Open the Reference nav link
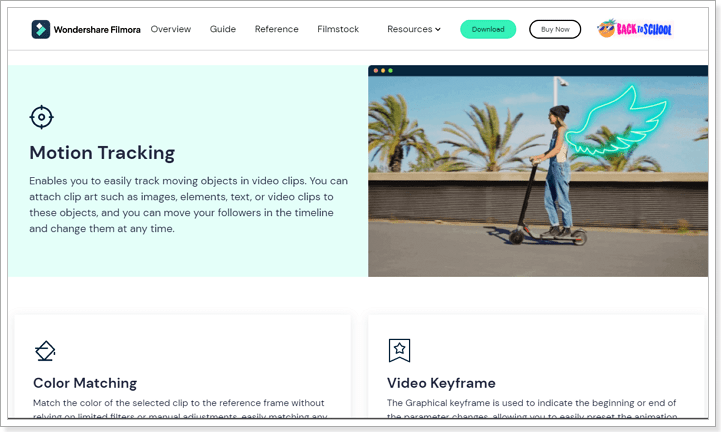This screenshot has height=432, width=721. click(x=276, y=29)
